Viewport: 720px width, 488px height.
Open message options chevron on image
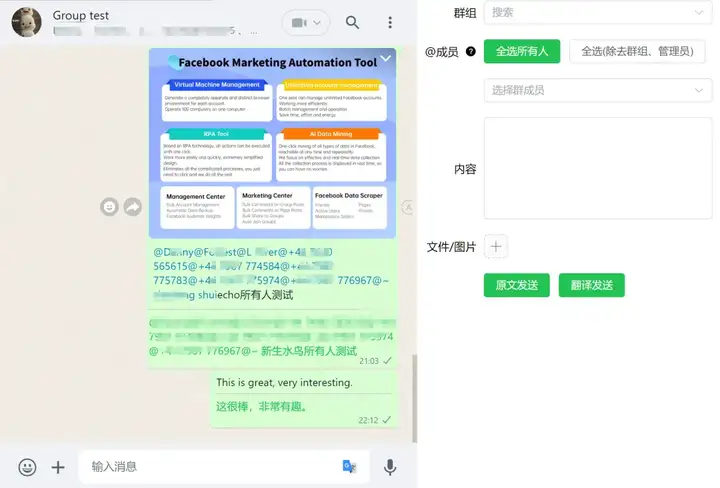386,58
